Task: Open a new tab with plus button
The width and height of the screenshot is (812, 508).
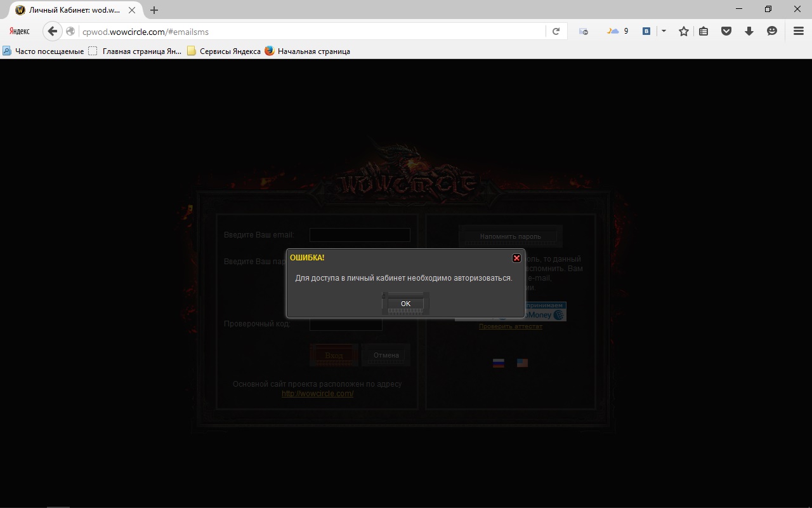Action: [x=154, y=10]
